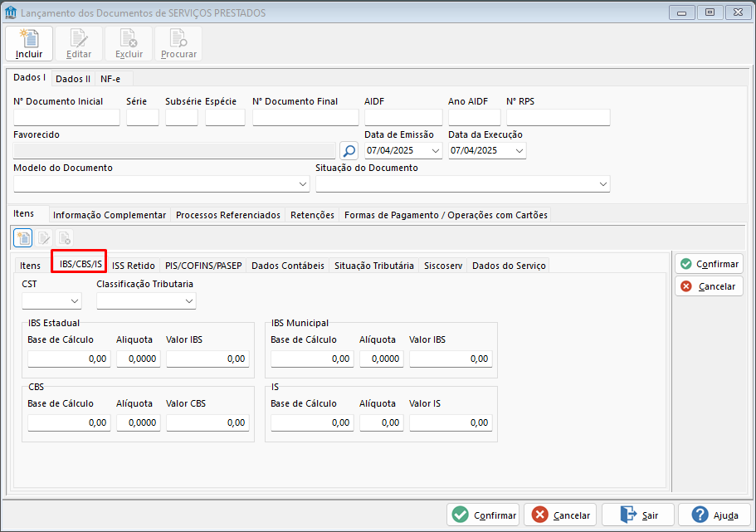Click the Valor IS field
Viewport: 756px width, 532px height.
click(x=451, y=422)
